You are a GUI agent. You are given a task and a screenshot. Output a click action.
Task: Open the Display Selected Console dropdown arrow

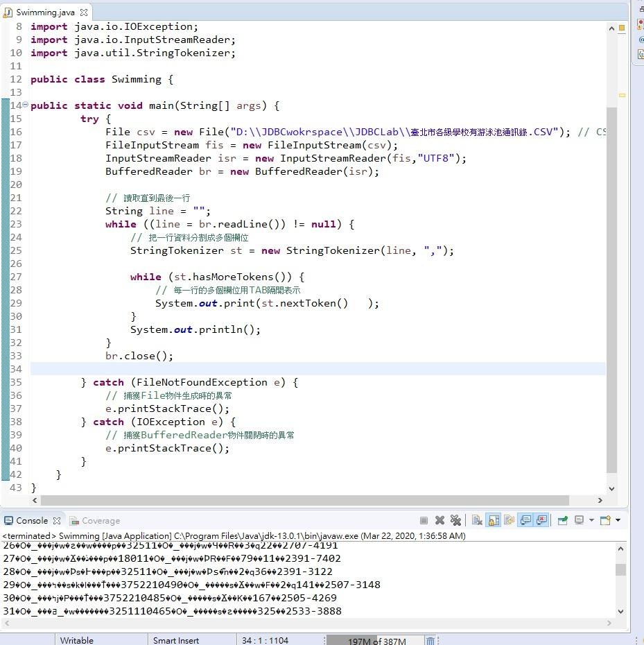591,520
